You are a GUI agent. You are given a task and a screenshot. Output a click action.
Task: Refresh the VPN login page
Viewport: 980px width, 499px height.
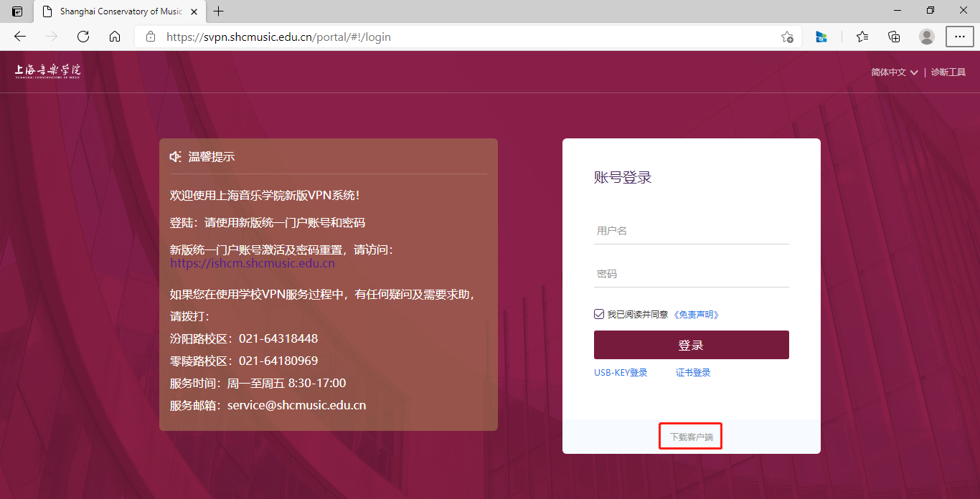83,37
